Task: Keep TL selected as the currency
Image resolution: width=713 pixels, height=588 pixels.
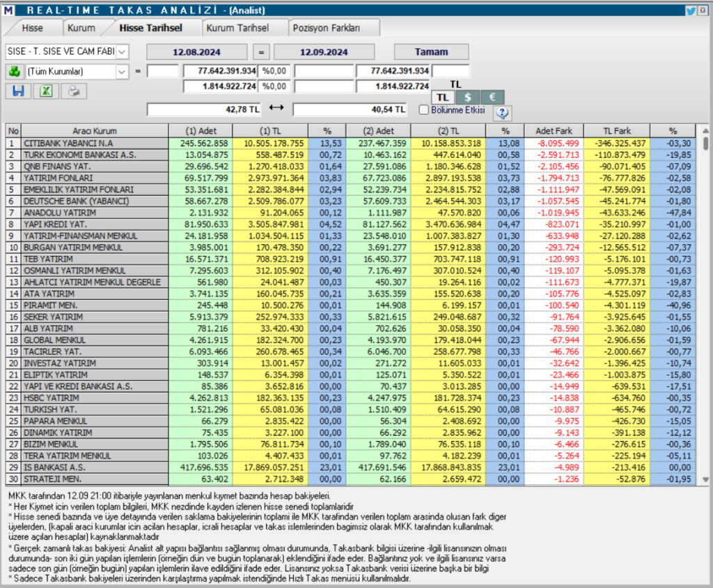Action: 443,97
